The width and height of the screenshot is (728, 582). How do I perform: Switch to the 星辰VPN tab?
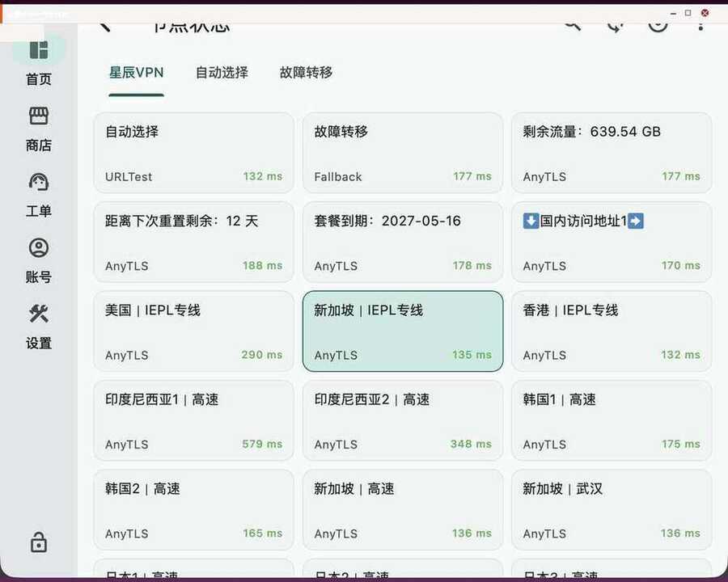pos(137,73)
